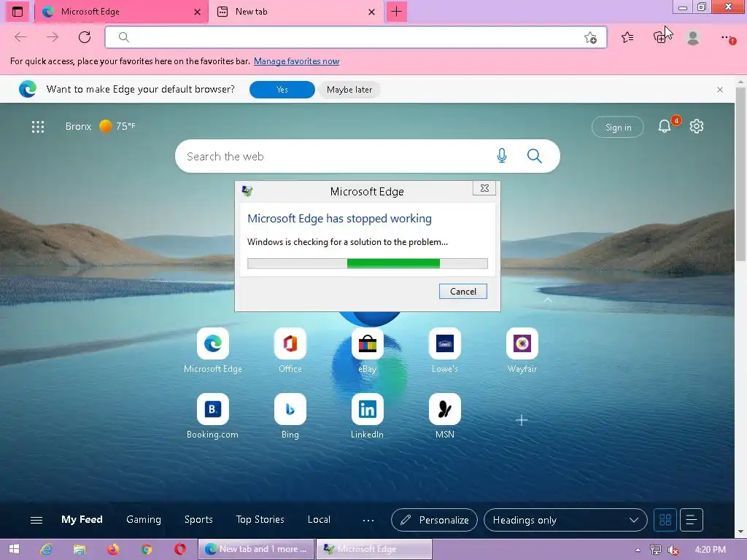747x560 pixels.
Task: Click Maybe later on default prompt
Action: (x=349, y=90)
